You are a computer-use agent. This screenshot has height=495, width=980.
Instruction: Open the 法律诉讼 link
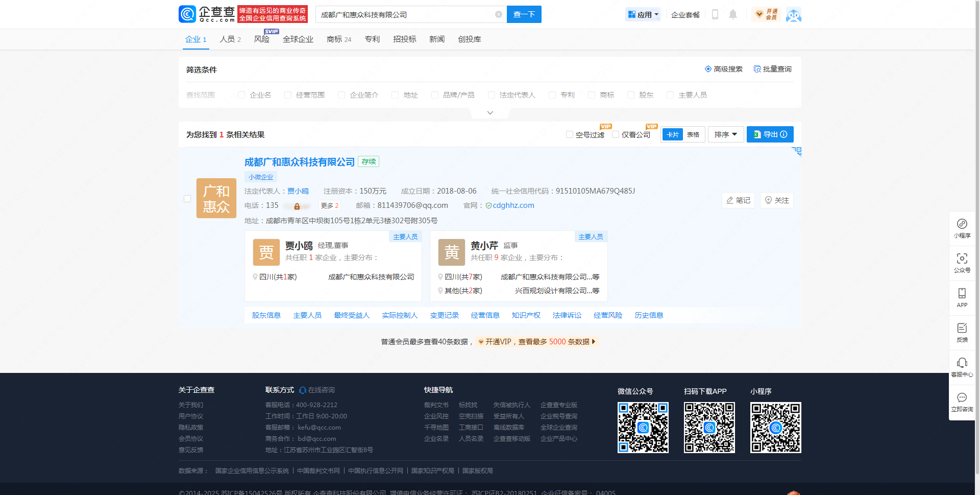click(x=567, y=315)
